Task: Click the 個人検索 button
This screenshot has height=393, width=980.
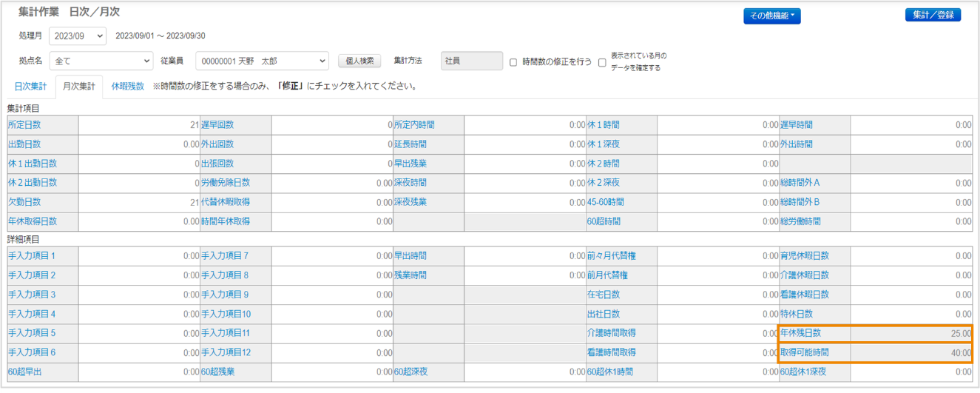Action: point(359,61)
